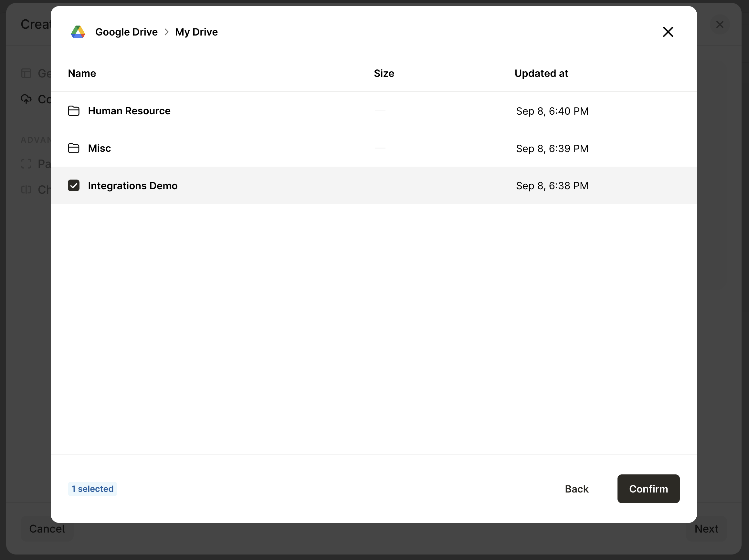Sort by the Name column header
Viewport: 749px width, 560px height.
[82, 73]
